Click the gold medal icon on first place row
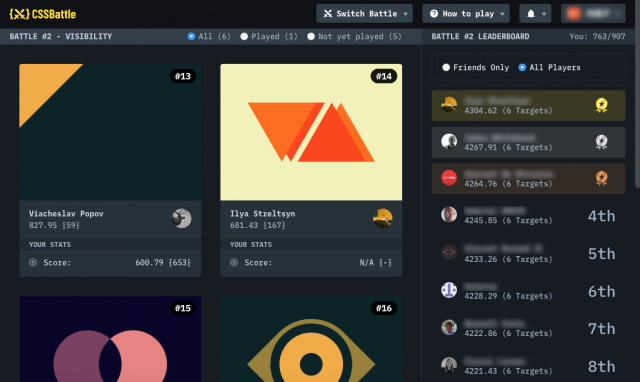Viewport: 640px width, 382px height. 601,105
